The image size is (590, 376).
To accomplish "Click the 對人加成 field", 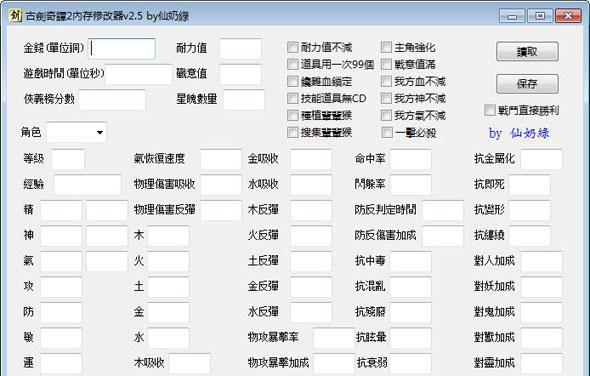I will 541,261.
